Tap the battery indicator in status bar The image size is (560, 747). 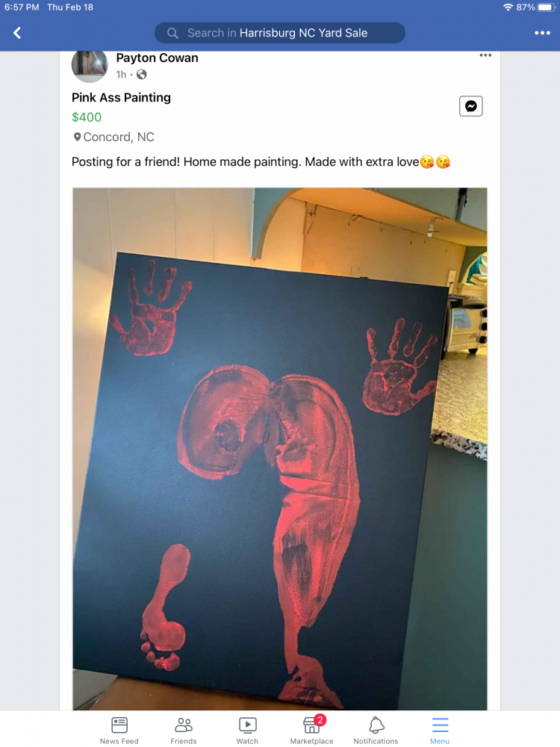[546, 7]
